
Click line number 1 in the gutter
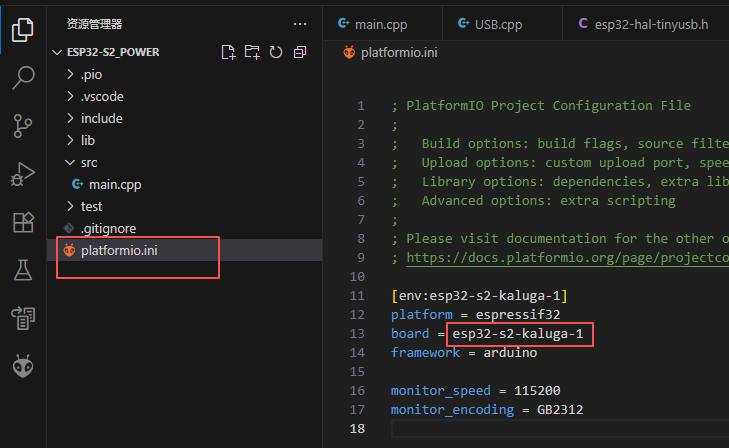tap(361, 105)
